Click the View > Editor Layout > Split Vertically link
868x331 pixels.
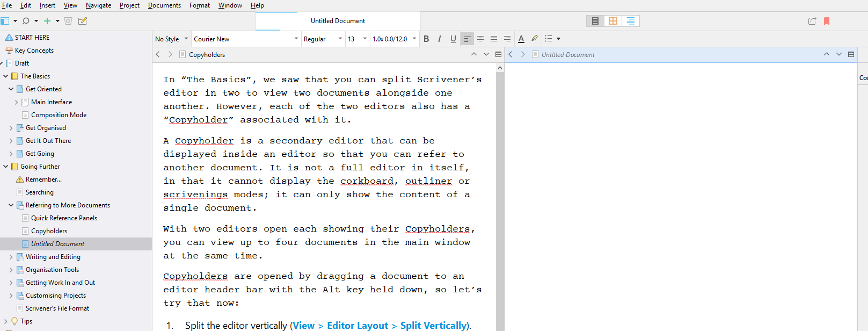point(380,326)
